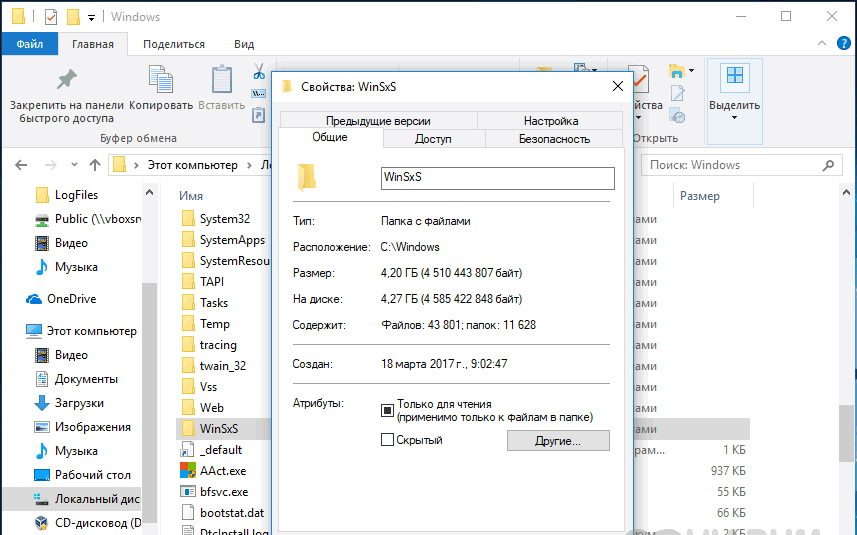Toggle the Только для чтения checkbox

click(387, 410)
